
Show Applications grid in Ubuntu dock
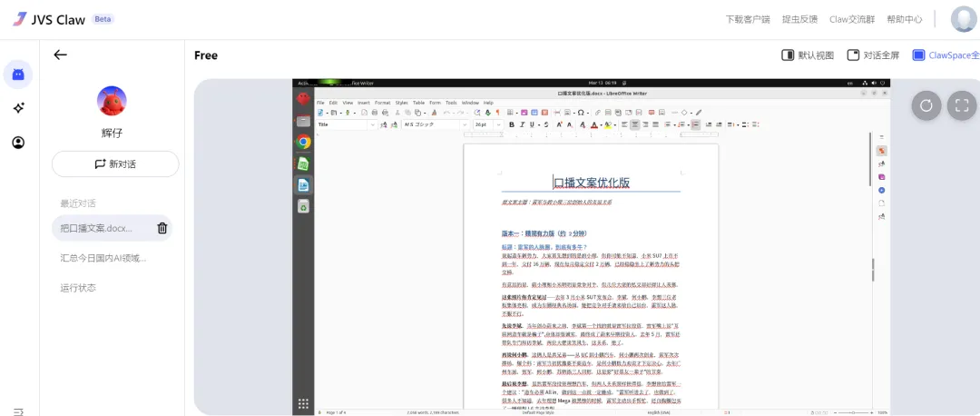point(304,403)
